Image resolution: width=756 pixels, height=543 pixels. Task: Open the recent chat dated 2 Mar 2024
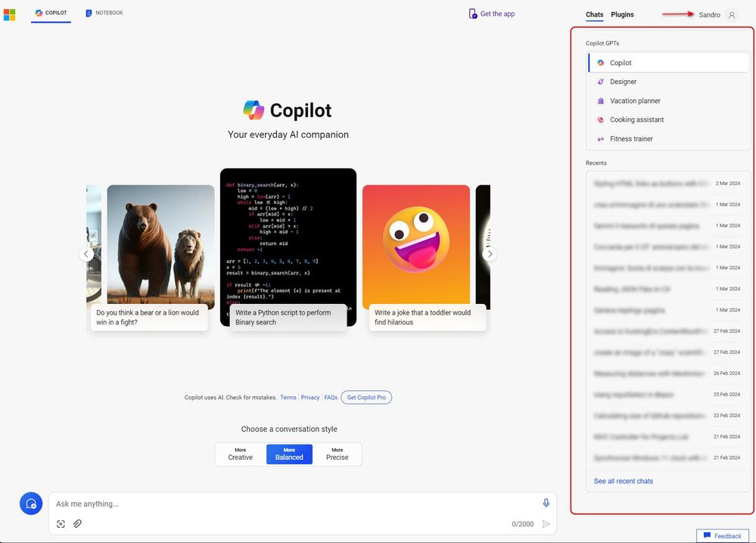pos(667,184)
